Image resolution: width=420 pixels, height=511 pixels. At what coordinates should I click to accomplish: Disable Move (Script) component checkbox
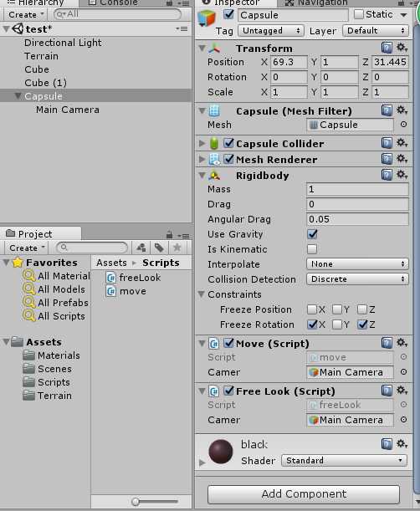point(229,343)
